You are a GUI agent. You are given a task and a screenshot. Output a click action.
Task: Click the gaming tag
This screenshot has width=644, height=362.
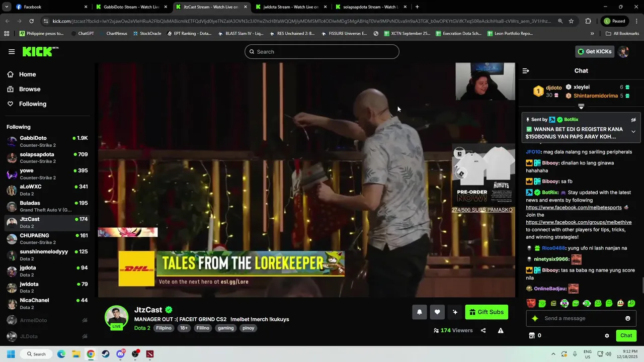click(225, 328)
